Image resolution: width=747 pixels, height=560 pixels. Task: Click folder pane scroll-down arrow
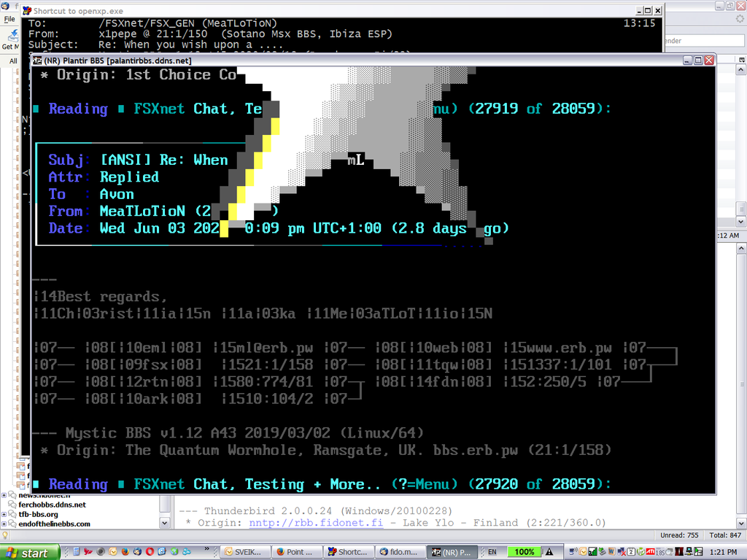click(x=165, y=523)
